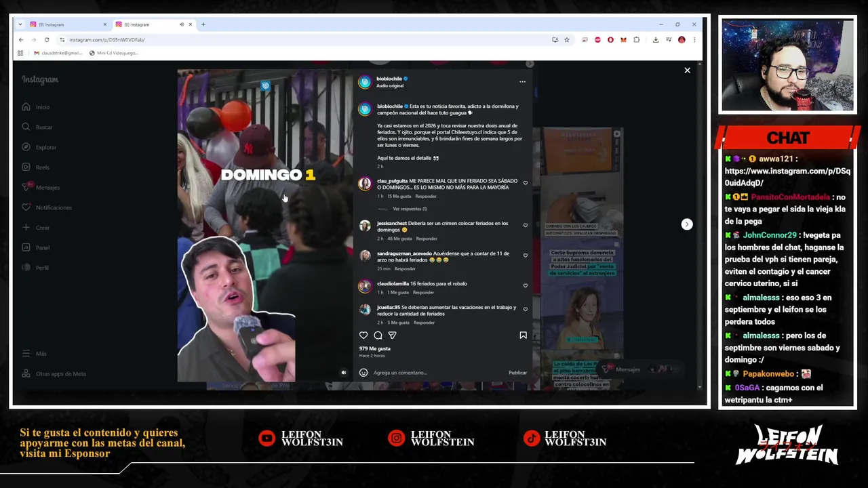The image size is (868, 488).
Task: Open a new browser tab
Action: 203,24
